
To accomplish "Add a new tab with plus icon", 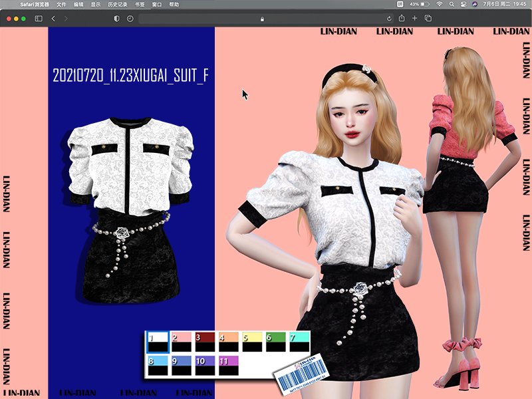I will [x=414, y=19].
